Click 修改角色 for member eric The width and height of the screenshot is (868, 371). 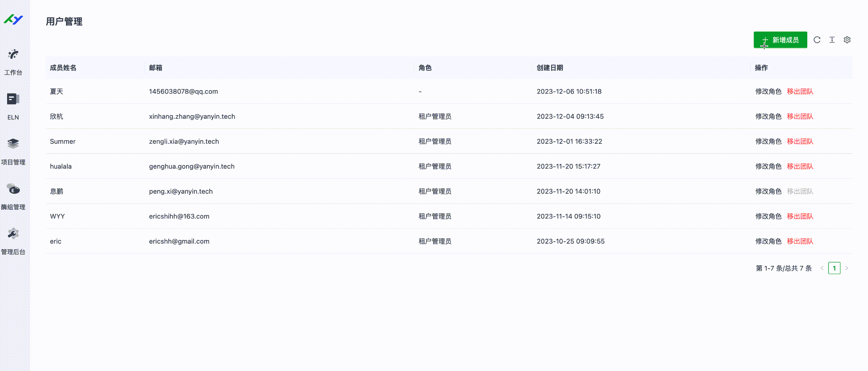tap(768, 241)
